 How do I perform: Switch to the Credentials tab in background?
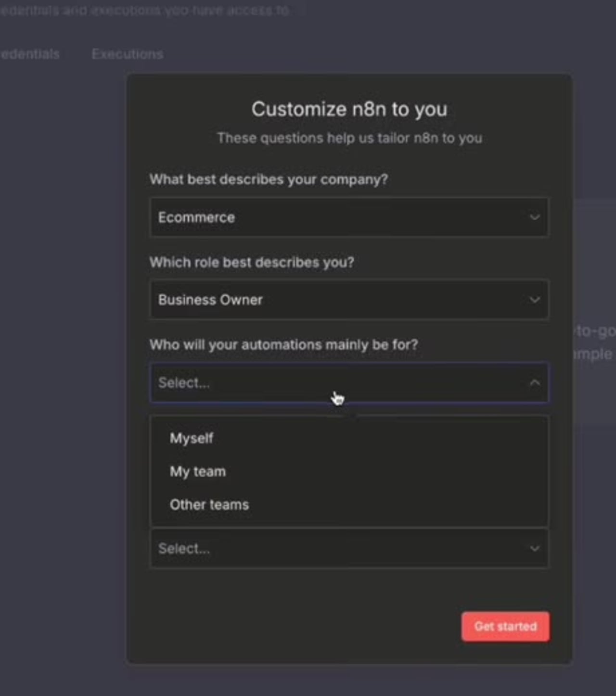[30, 54]
